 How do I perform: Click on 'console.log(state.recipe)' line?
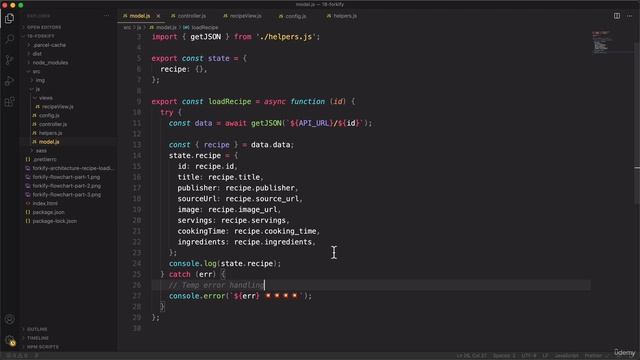pyautogui.click(x=224, y=264)
